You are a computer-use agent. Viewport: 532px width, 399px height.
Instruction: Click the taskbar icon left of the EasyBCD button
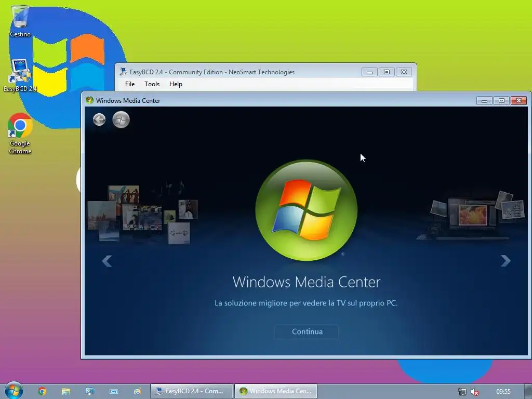[x=137, y=391]
